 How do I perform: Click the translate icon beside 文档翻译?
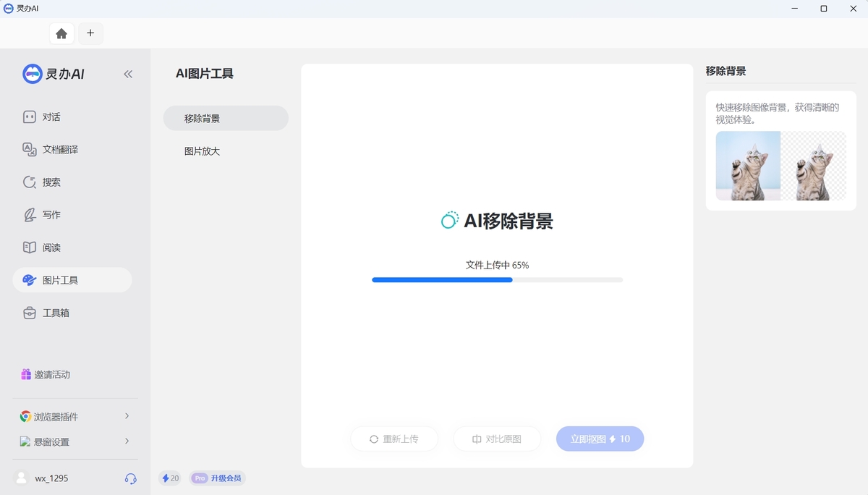click(30, 149)
